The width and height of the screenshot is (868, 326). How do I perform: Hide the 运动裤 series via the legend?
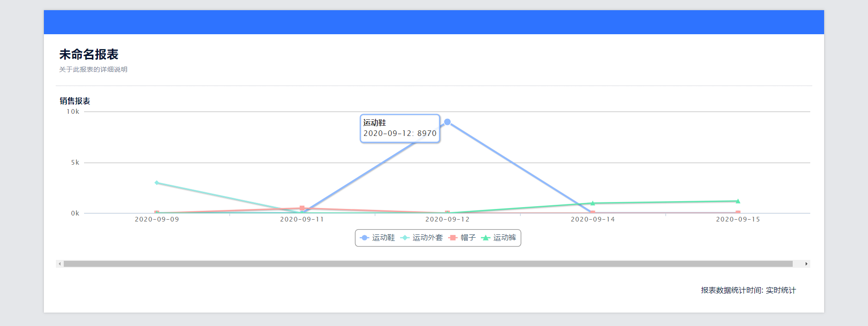(499, 238)
